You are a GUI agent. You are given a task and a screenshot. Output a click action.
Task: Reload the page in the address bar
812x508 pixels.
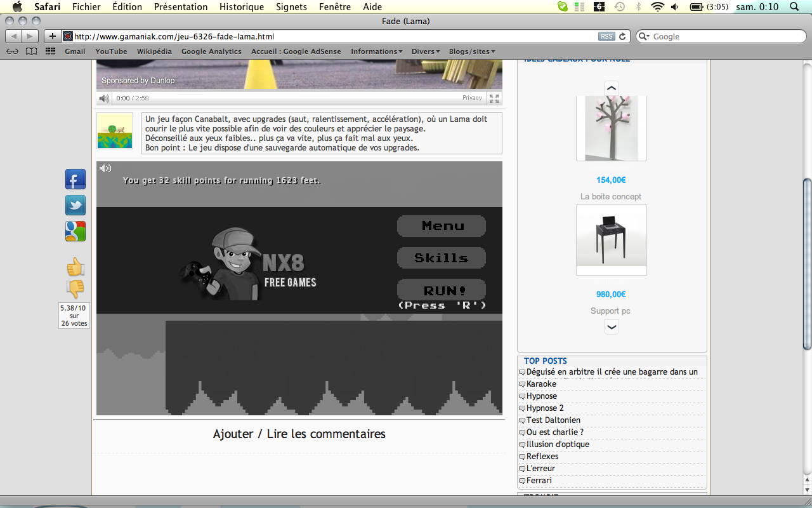coord(622,37)
